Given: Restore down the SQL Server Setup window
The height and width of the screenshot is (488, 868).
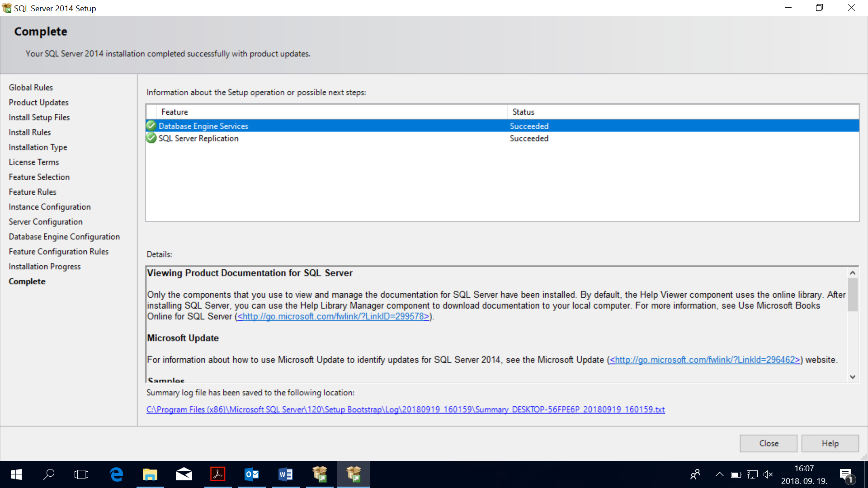Looking at the screenshot, I should (x=820, y=8).
